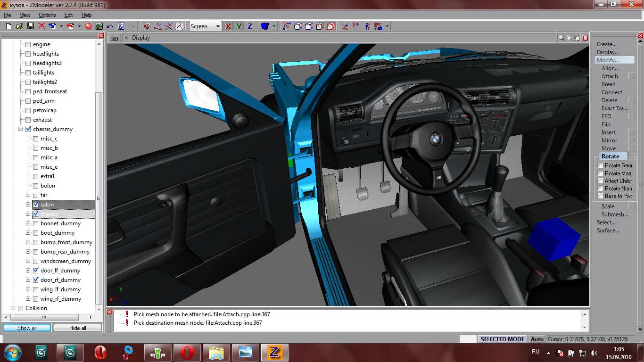644x362 pixels.
Task: Open Windows Explorer from the taskbar
Action: (x=216, y=353)
